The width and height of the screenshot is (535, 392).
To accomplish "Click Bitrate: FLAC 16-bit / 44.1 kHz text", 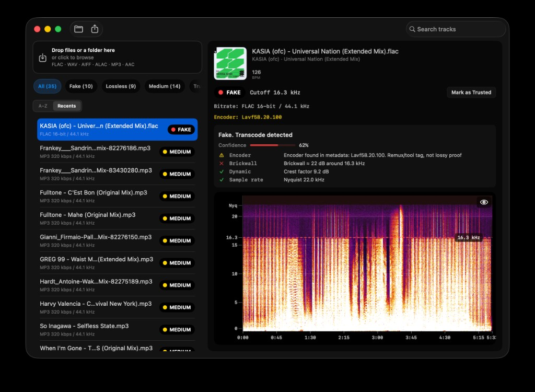I will tap(261, 106).
